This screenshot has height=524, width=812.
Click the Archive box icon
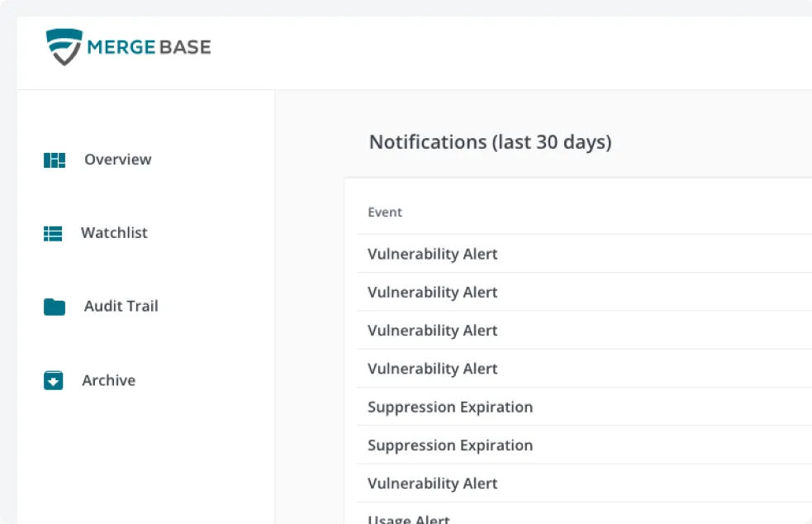(53, 381)
